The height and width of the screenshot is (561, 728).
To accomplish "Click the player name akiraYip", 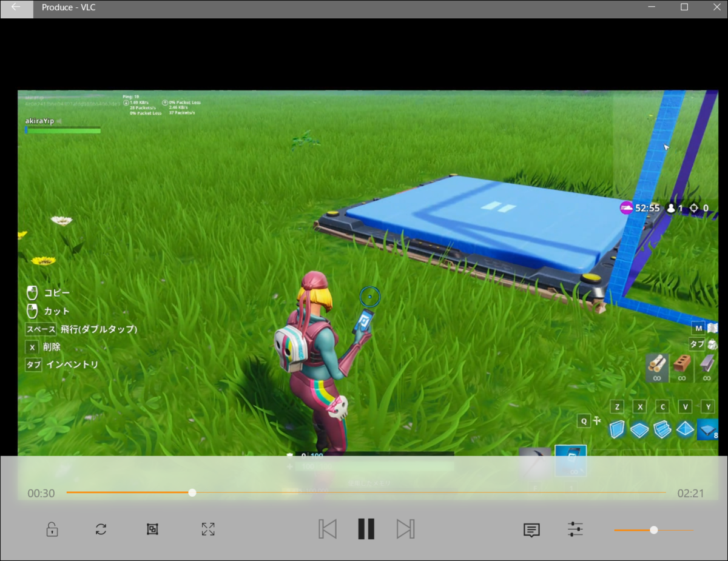I will [x=39, y=121].
